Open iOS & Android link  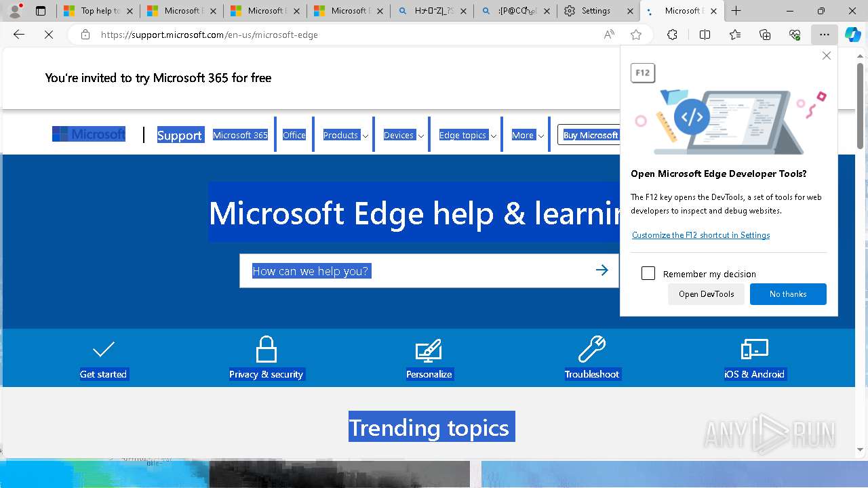[x=754, y=374]
